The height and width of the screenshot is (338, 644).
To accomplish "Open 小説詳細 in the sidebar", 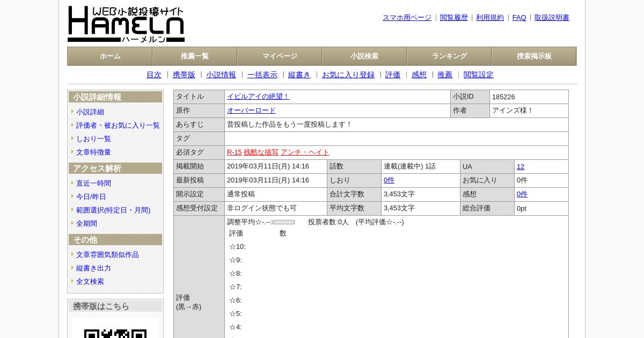I will click(x=90, y=112).
